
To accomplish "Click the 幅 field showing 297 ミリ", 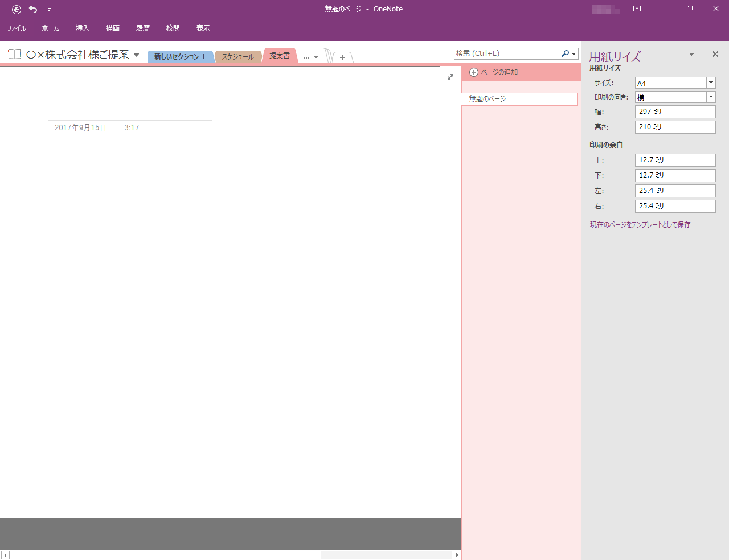I will pos(675,112).
